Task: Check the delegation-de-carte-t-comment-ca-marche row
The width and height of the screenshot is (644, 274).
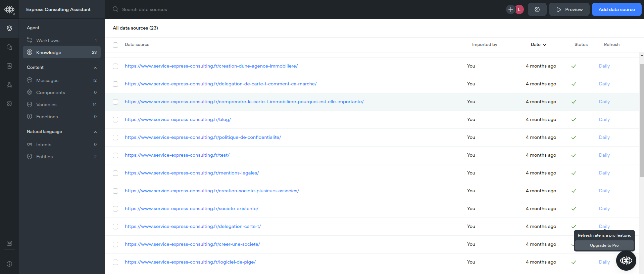Action: (115, 84)
